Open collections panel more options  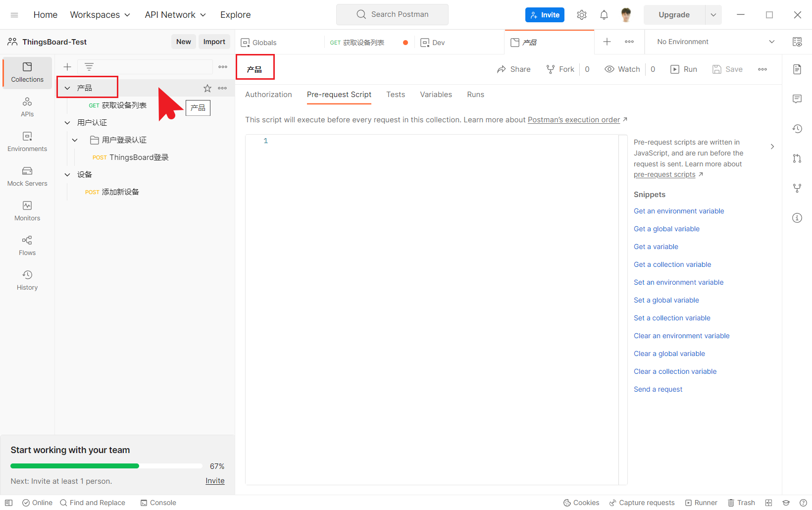pyautogui.click(x=223, y=67)
